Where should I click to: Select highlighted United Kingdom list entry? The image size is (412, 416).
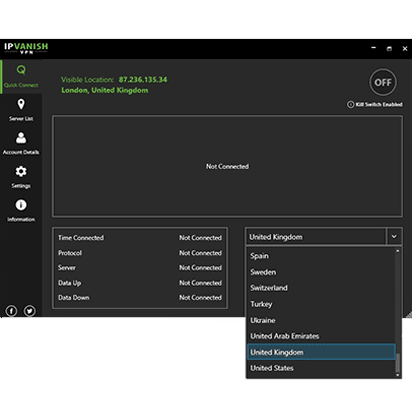pyautogui.click(x=321, y=352)
